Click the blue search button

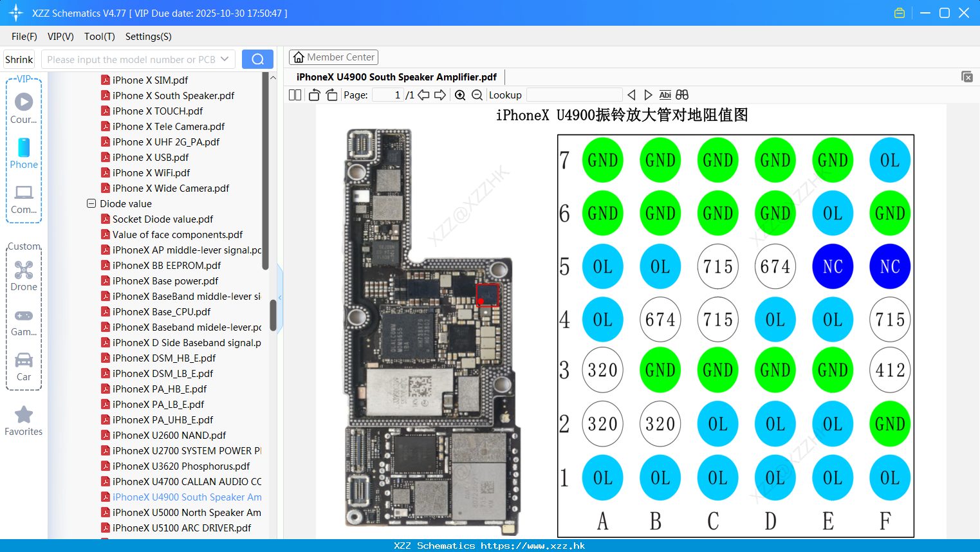tap(257, 59)
